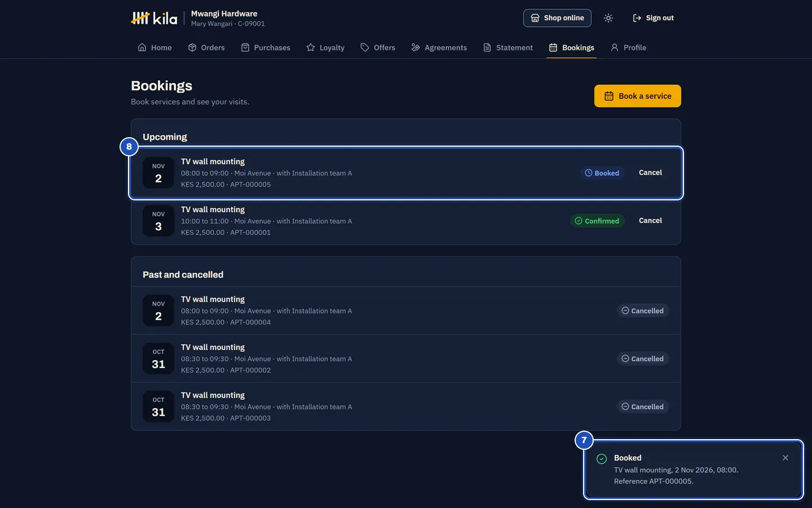The height and width of the screenshot is (508, 812).
Task: Click 'KES 2,500.00 · APT-000003' text
Action: tap(226, 418)
